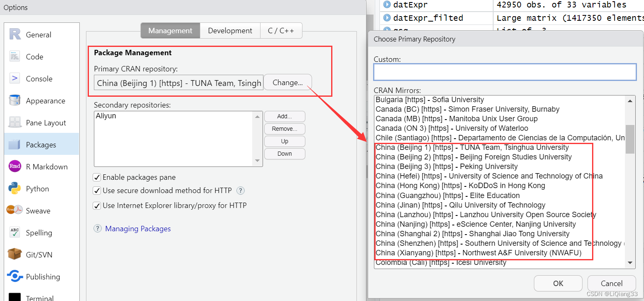Open the Code options section

pos(42,57)
